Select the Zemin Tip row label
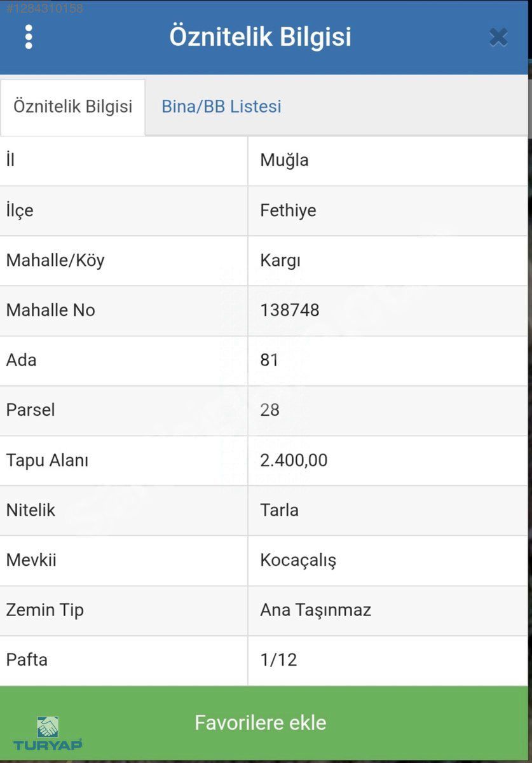The width and height of the screenshot is (532, 763). (x=44, y=610)
